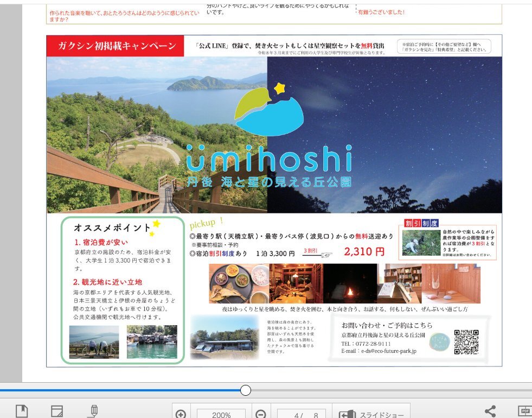Click the TEL：0772-28-9111 phone number
This screenshot has width=532, height=418.
pyautogui.click(x=366, y=343)
